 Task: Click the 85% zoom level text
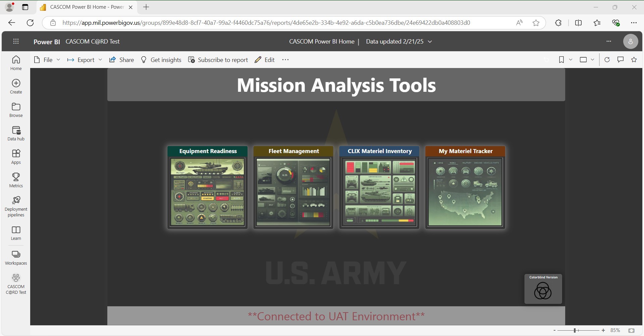[x=615, y=330]
